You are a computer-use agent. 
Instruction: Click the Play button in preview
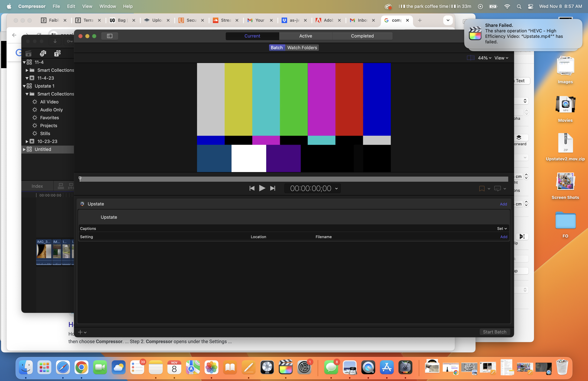[x=262, y=188]
